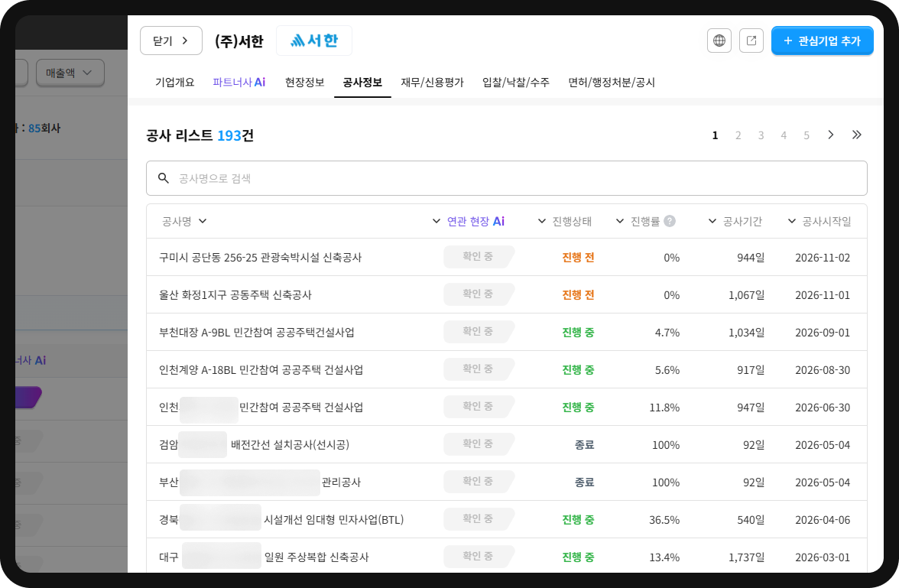This screenshot has width=899, height=588.
Task: Click start date 2026-11-02
Action: (x=823, y=258)
